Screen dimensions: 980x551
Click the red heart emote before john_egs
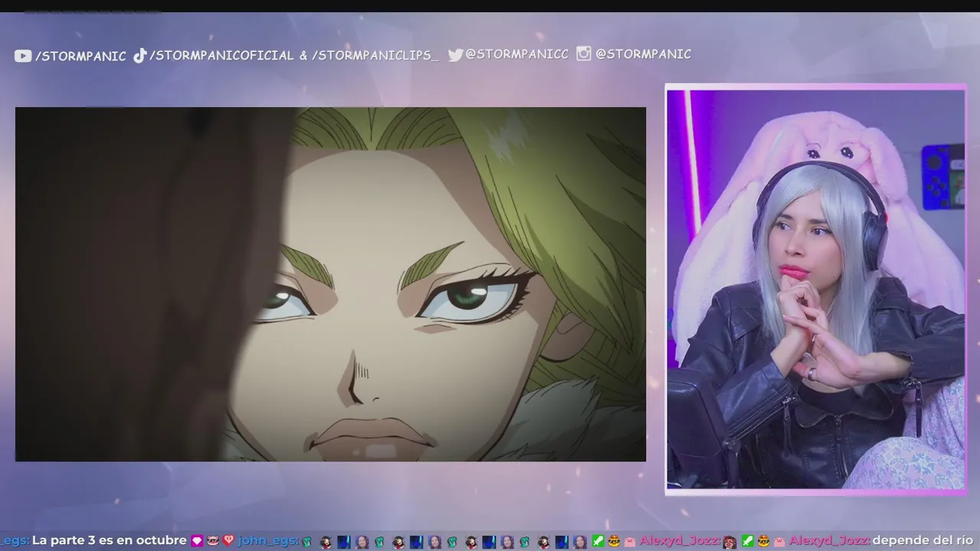229,541
